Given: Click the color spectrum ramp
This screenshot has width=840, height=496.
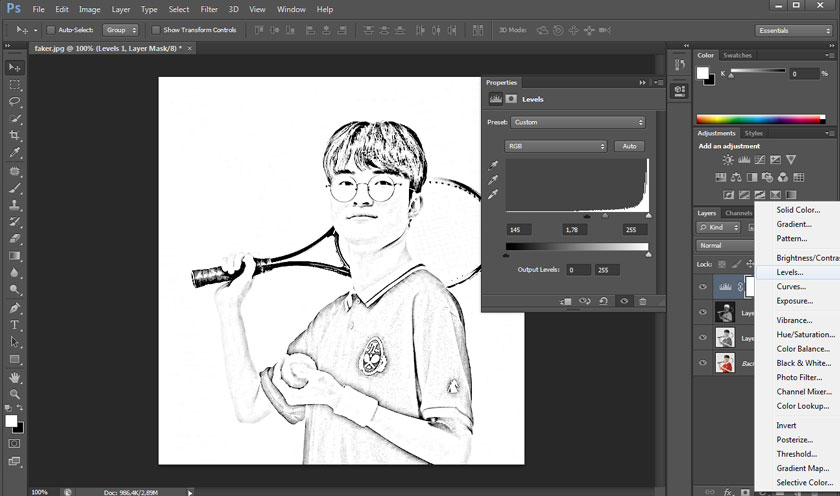Looking at the screenshot, I should (761, 119).
